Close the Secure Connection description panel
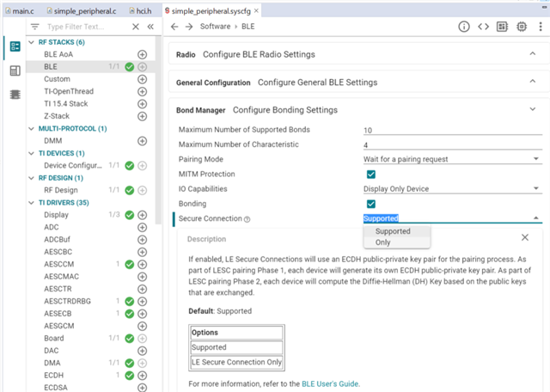Image resolution: width=550 pixels, height=392 pixels. point(525,237)
